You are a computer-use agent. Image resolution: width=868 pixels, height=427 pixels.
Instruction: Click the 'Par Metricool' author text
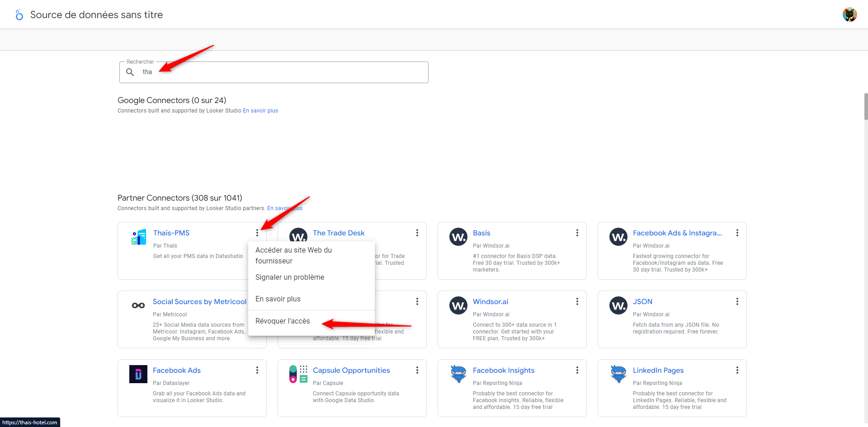[170, 314]
